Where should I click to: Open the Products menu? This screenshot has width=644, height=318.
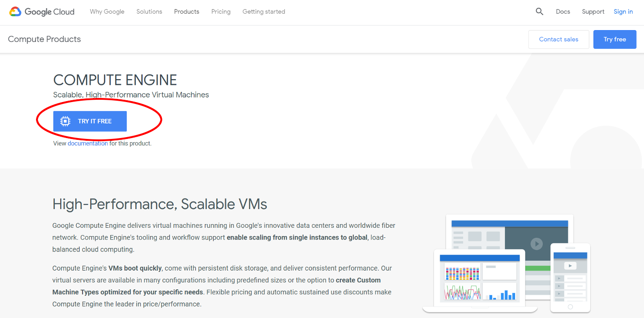click(186, 12)
